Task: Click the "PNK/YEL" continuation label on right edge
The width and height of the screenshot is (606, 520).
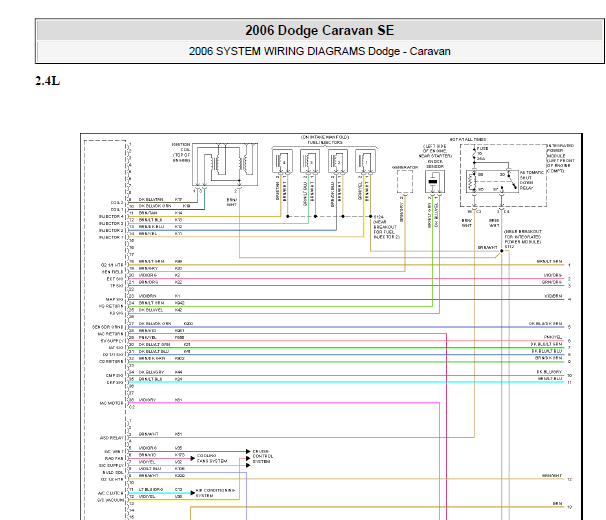Action: pyautogui.click(x=553, y=338)
